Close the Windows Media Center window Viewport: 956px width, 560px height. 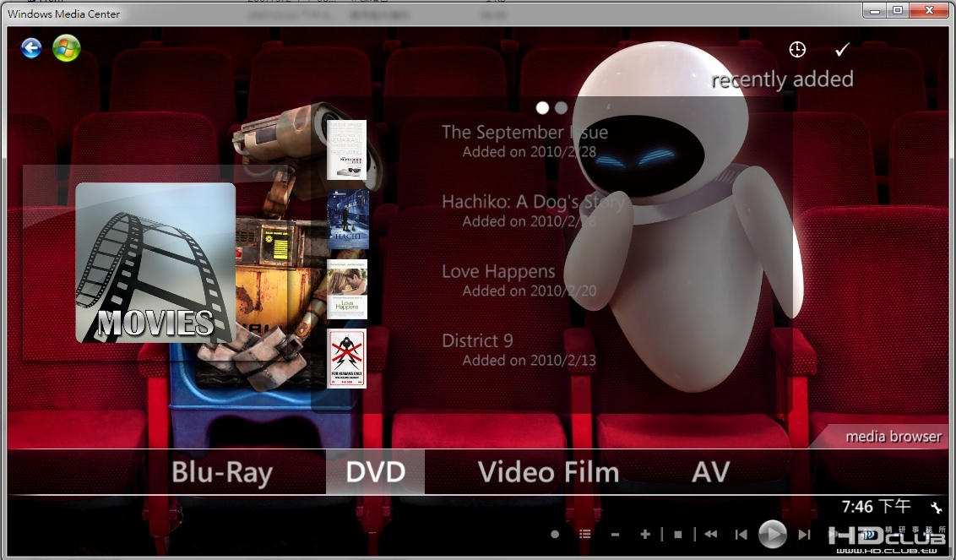[929, 10]
